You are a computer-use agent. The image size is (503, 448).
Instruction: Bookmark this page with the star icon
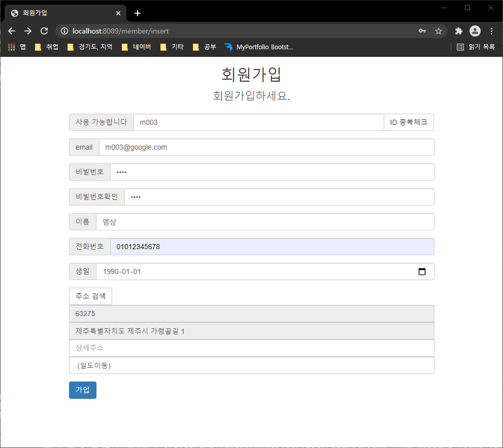pos(439,31)
